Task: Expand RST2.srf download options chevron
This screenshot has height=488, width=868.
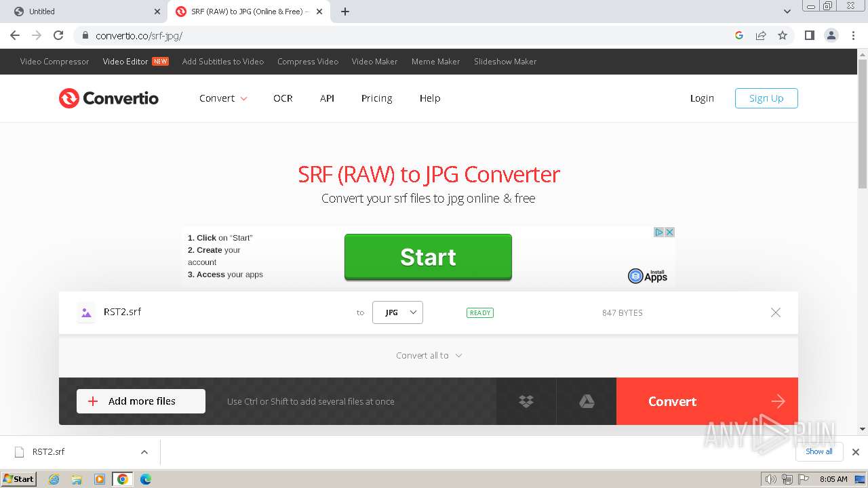Action: [144, 452]
